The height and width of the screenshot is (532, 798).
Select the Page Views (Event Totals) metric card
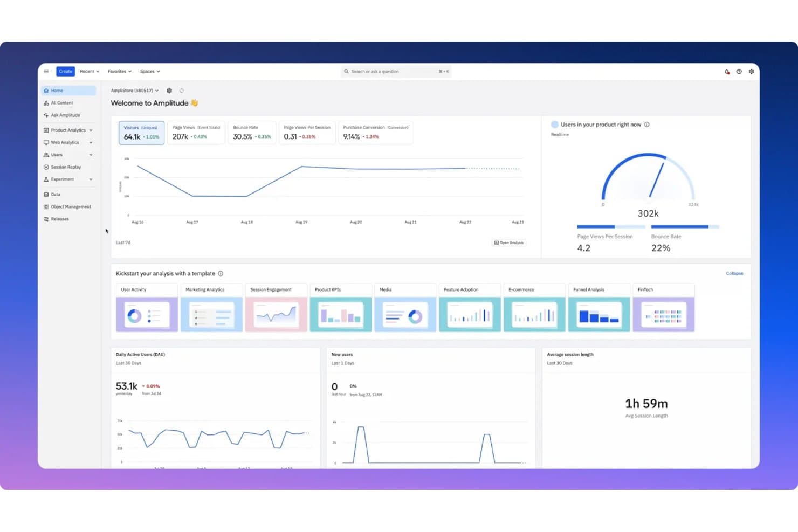point(196,133)
